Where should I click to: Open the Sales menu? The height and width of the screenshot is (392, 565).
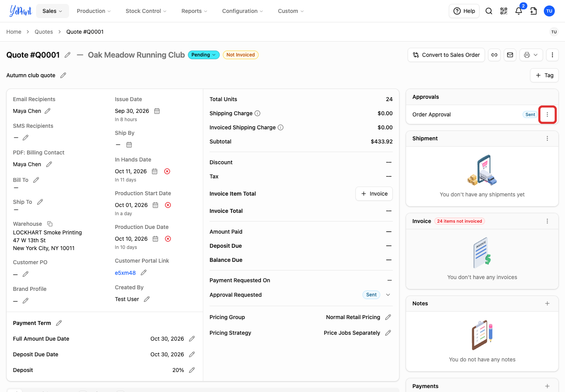[53, 11]
